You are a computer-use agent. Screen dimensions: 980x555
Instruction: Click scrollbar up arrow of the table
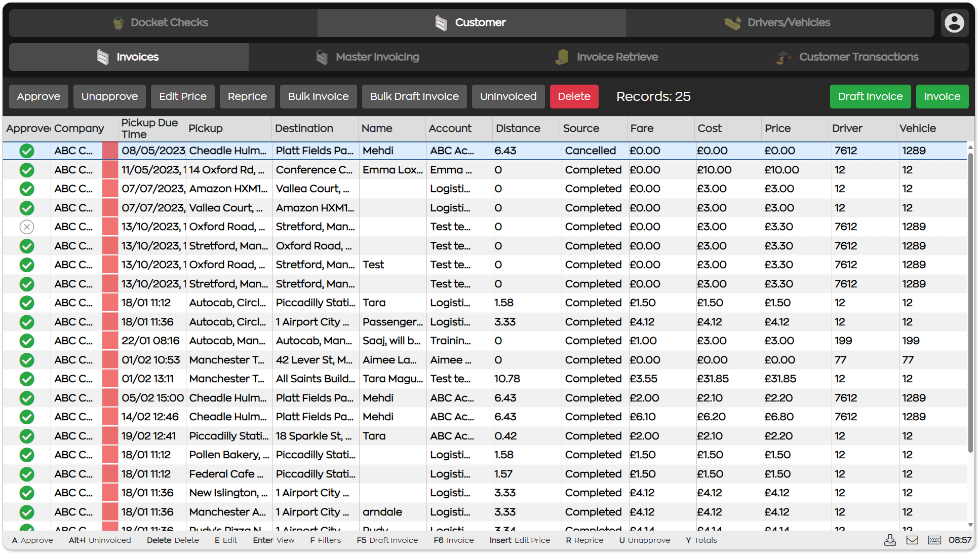tap(970, 147)
